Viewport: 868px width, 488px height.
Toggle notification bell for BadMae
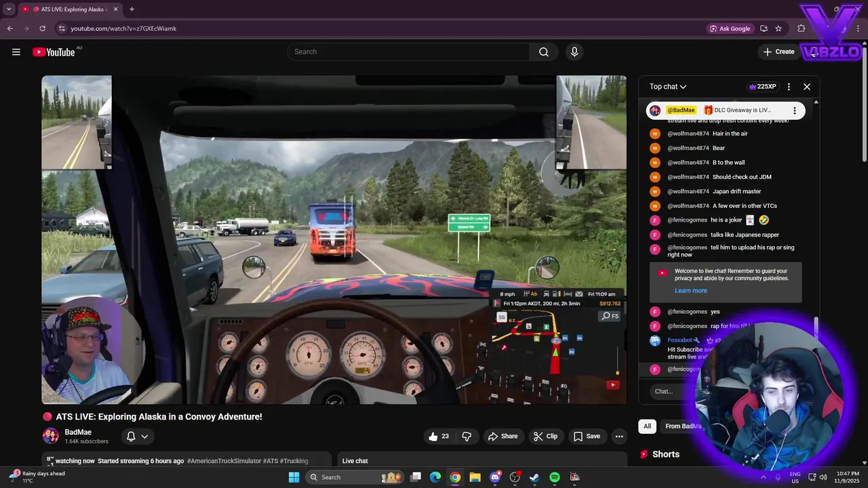tap(131, 436)
